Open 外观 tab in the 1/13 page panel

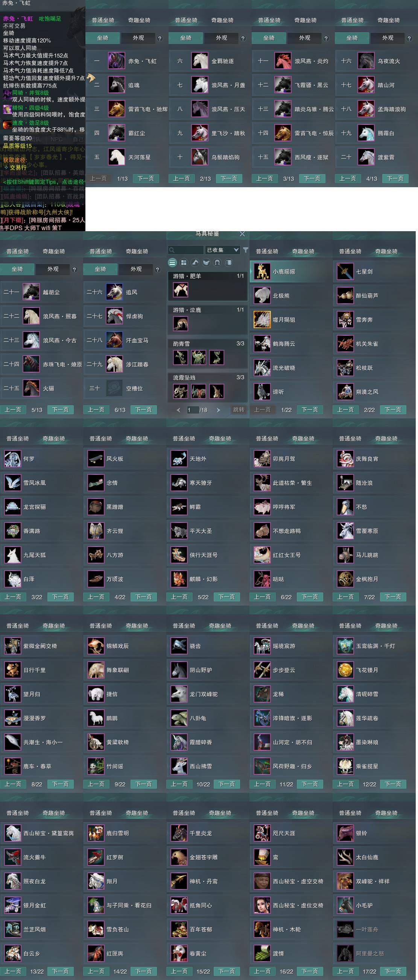[x=138, y=38]
